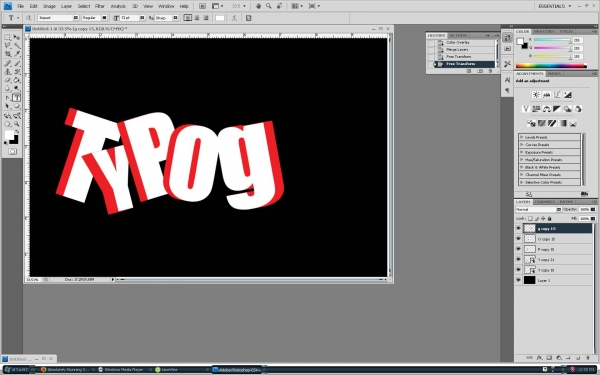
Task: Toggle lock transparent pixels
Action: tap(530, 218)
